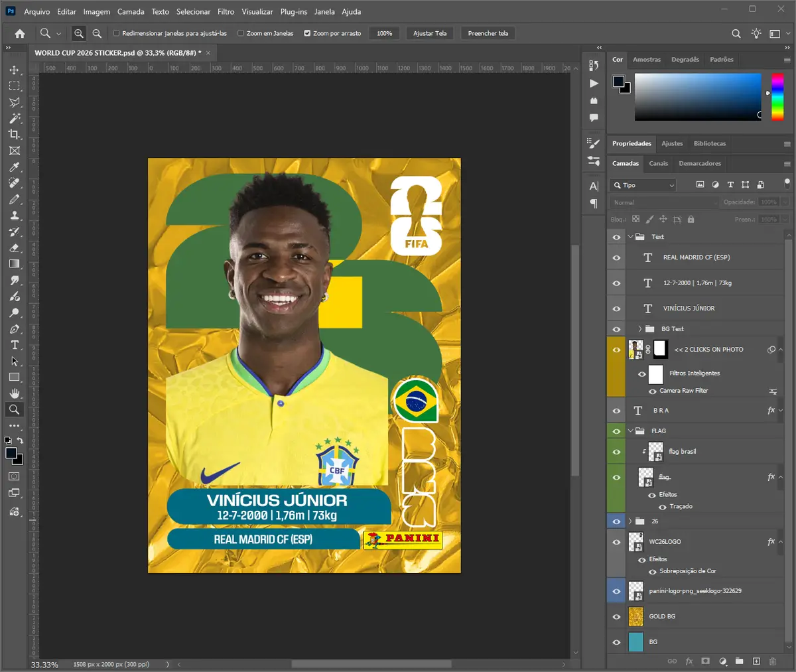Open the Opacidade value dropdown
This screenshot has height=672, width=796.
(x=786, y=202)
